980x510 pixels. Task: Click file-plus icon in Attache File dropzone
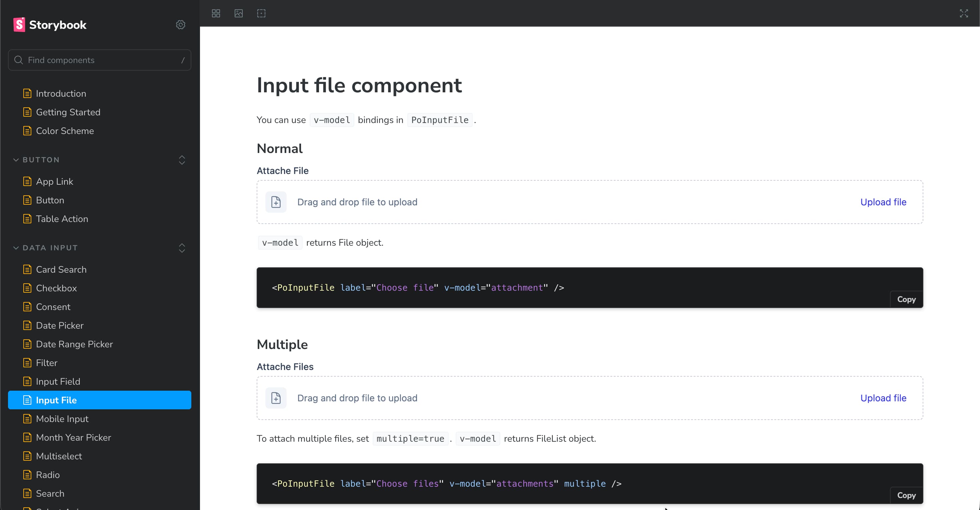coord(276,202)
